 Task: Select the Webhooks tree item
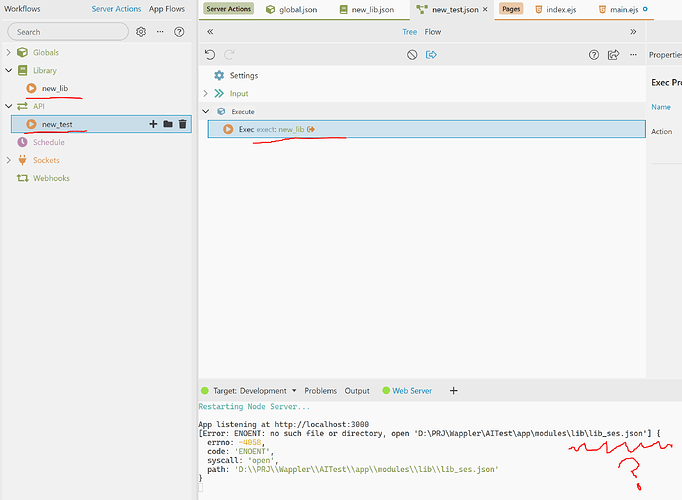tap(51, 178)
